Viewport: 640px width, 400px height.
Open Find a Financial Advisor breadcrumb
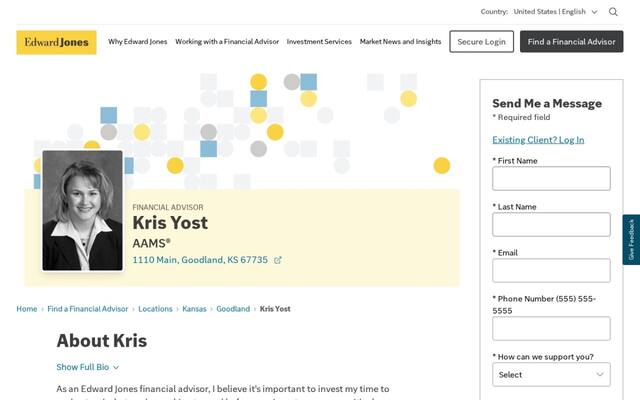(x=88, y=309)
